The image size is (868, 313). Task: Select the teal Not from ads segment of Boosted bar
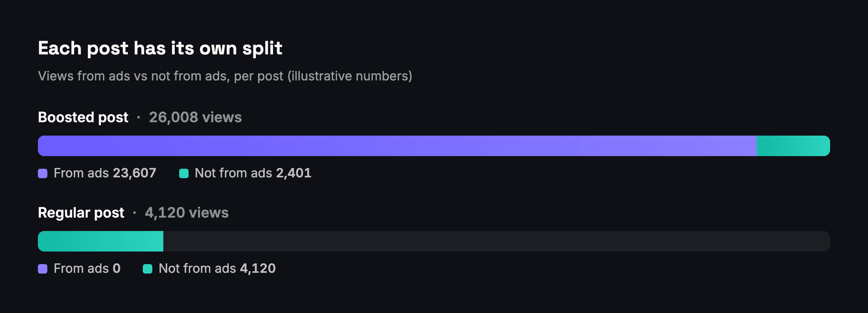793,146
